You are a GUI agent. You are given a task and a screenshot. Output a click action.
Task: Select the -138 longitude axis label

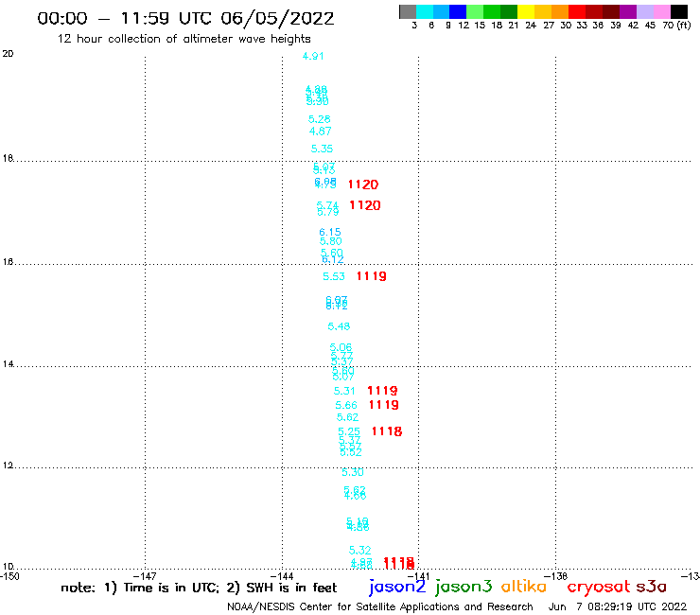556,576
